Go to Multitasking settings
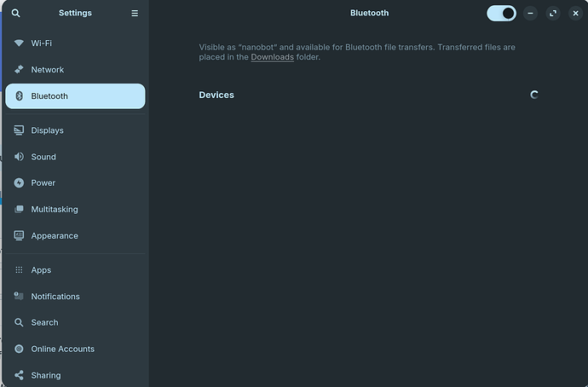Screen dimensions: 588x387 [55, 210]
